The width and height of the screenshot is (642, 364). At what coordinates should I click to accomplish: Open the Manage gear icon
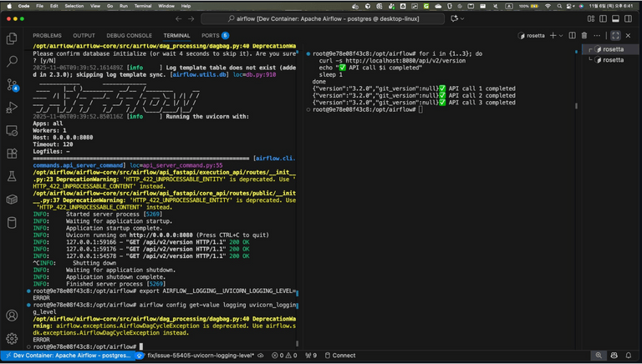tap(12, 338)
